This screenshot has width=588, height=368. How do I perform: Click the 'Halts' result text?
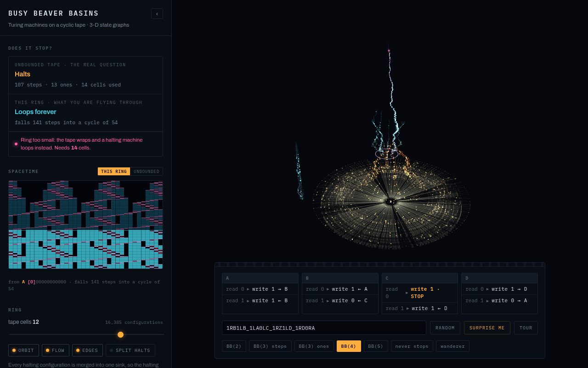(x=23, y=74)
